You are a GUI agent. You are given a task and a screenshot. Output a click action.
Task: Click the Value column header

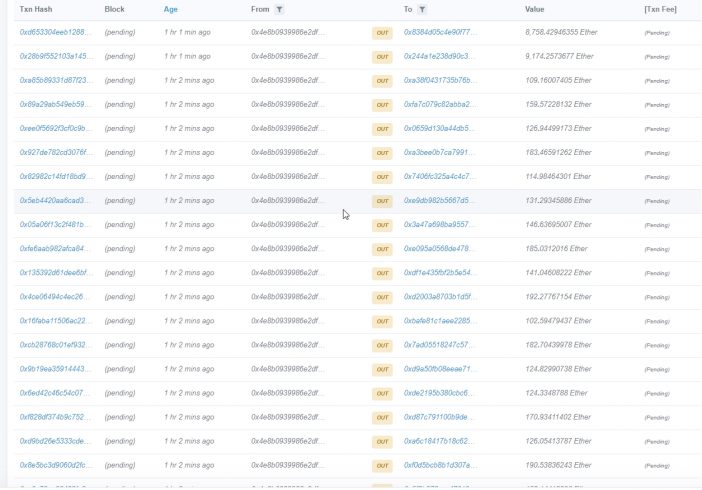535,9
